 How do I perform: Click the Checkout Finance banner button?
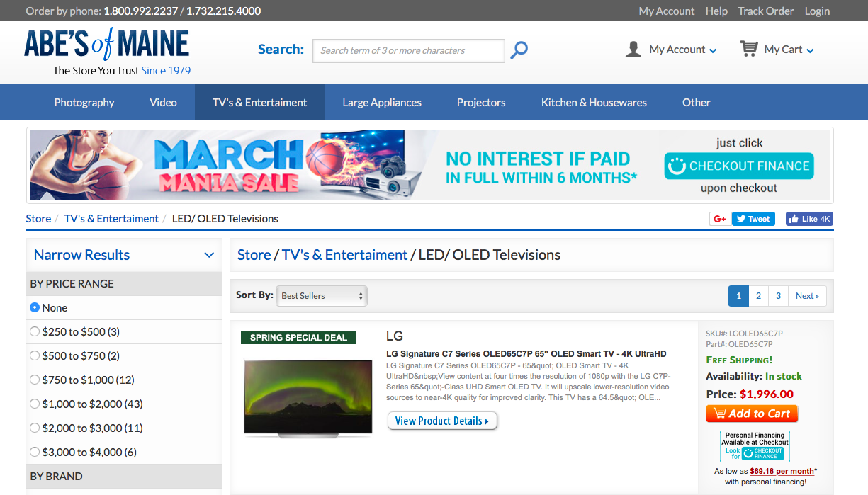[x=739, y=166]
